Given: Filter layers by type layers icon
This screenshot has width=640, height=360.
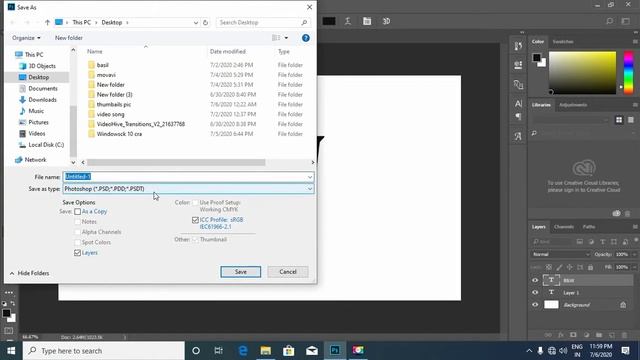Looking at the screenshot, I should (x=602, y=242).
